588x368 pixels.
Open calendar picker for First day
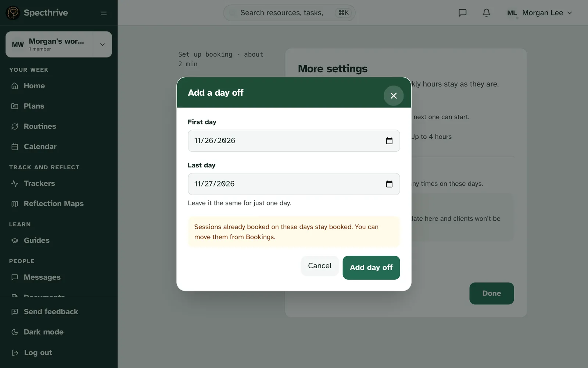389,141
